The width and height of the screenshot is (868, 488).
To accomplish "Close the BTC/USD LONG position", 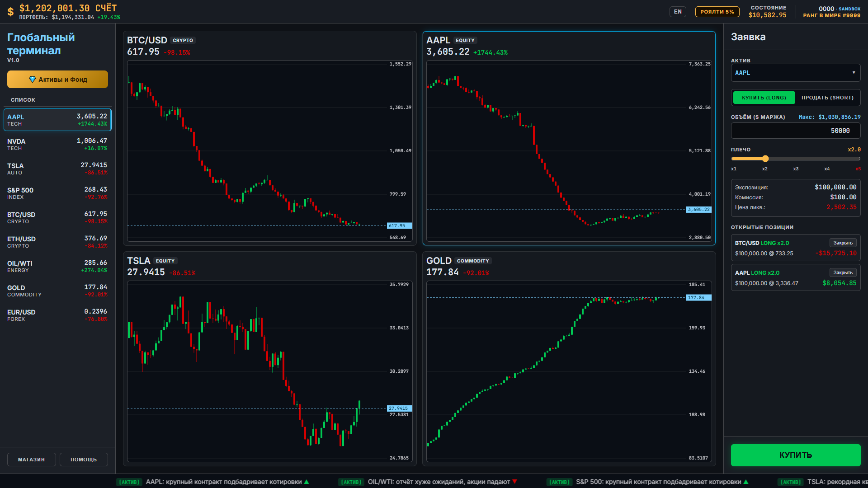I will [843, 243].
